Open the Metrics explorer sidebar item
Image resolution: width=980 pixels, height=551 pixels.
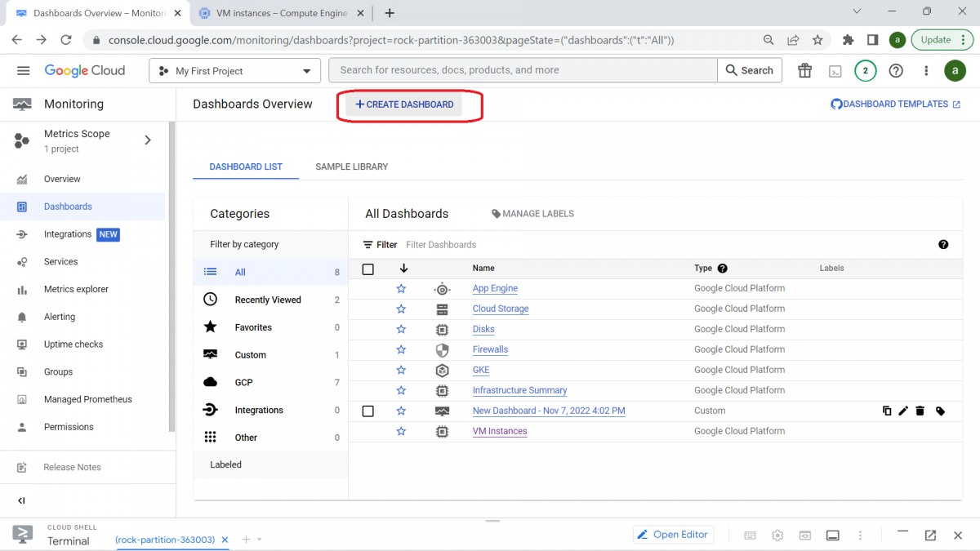[x=74, y=289]
